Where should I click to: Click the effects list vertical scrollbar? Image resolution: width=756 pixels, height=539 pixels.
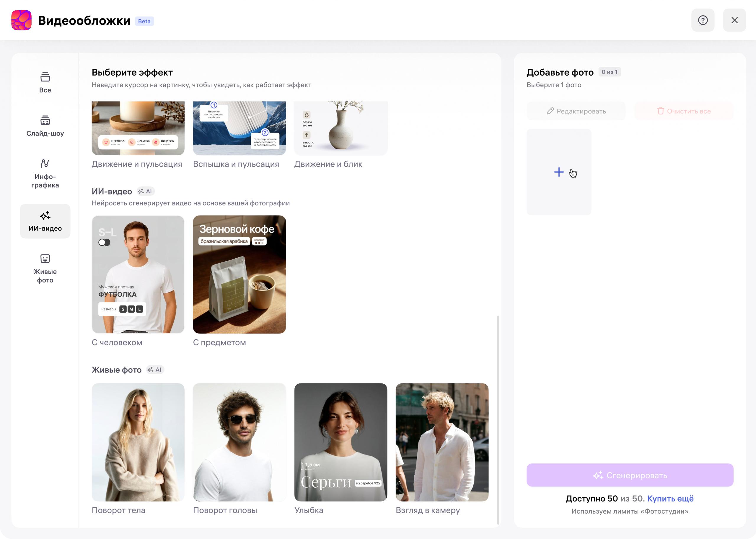(x=498, y=419)
